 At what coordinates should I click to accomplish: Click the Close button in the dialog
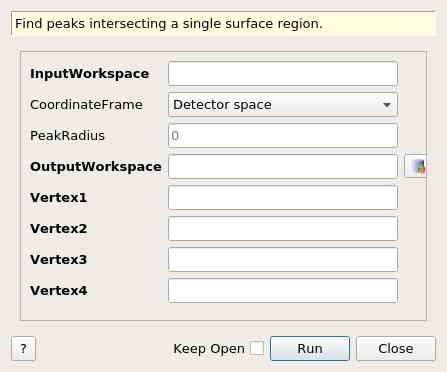coord(396,349)
